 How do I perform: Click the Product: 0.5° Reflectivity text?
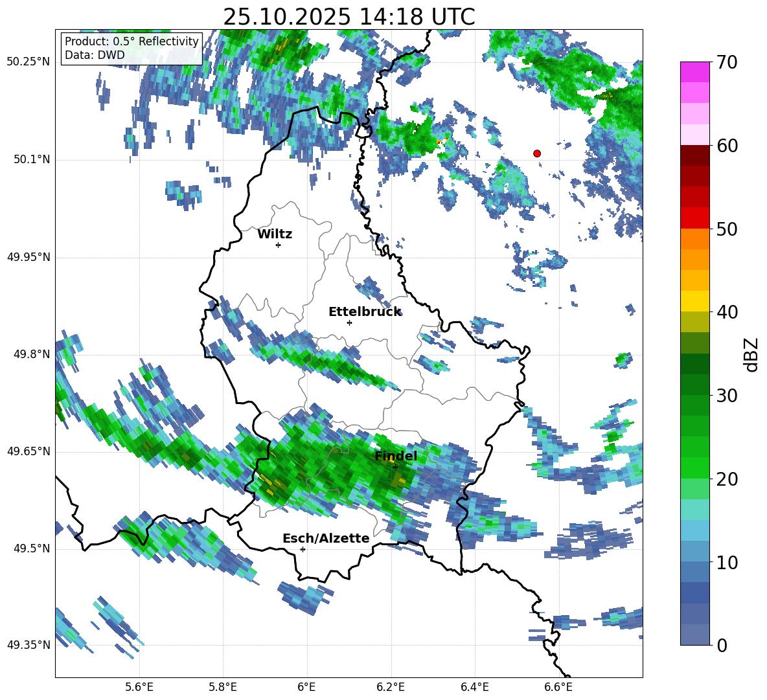coord(132,41)
